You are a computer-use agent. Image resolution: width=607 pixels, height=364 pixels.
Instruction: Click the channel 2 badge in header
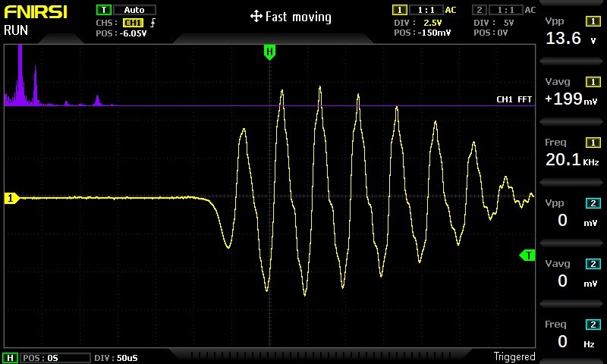click(x=480, y=10)
